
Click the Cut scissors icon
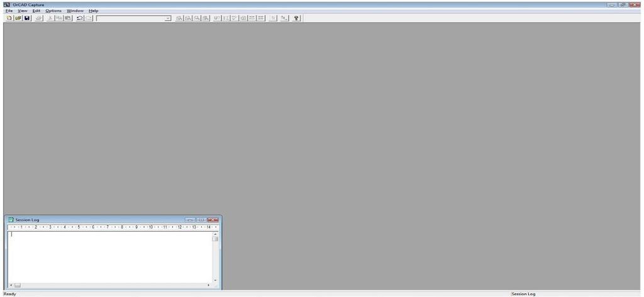coord(50,18)
